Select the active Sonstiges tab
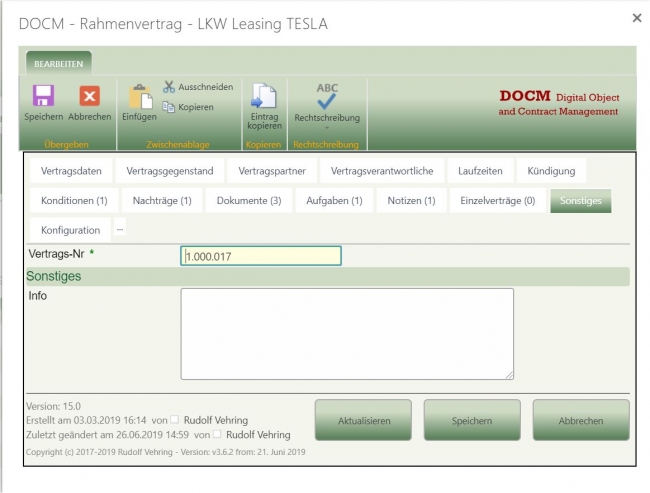The height and width of the screenshot is (493, 650). coord(580,201)
